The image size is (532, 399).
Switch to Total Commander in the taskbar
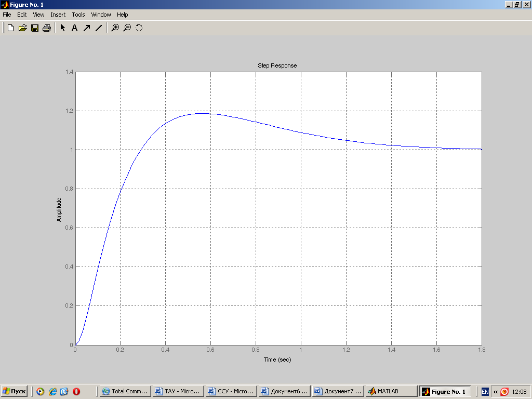(125, 391)
